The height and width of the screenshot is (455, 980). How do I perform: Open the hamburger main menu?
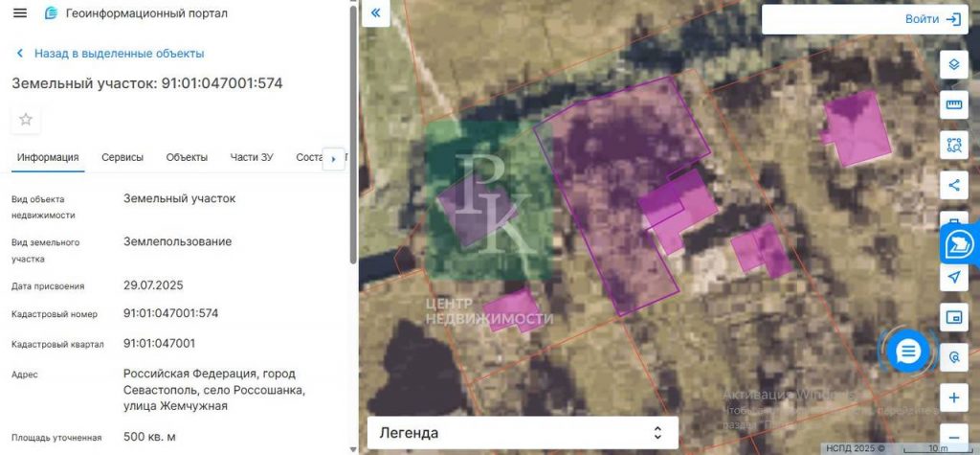pos(20,13)
